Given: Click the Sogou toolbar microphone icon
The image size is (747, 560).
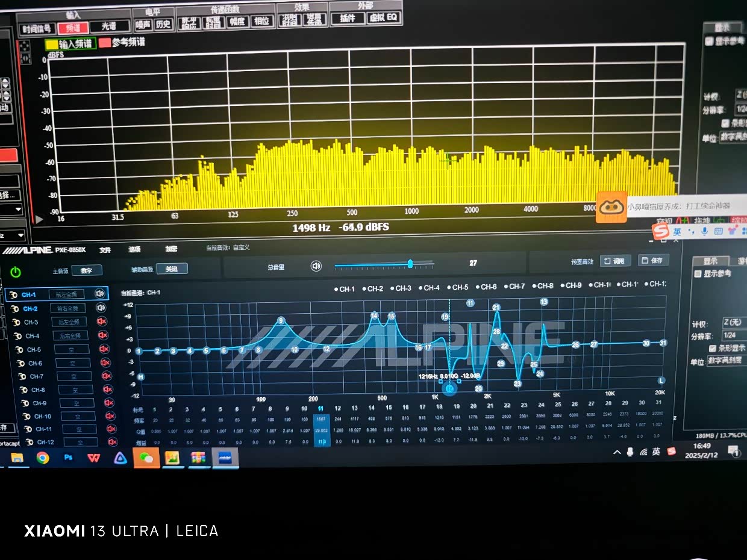Looking at the screenshot, I should [x=705, y=231].
